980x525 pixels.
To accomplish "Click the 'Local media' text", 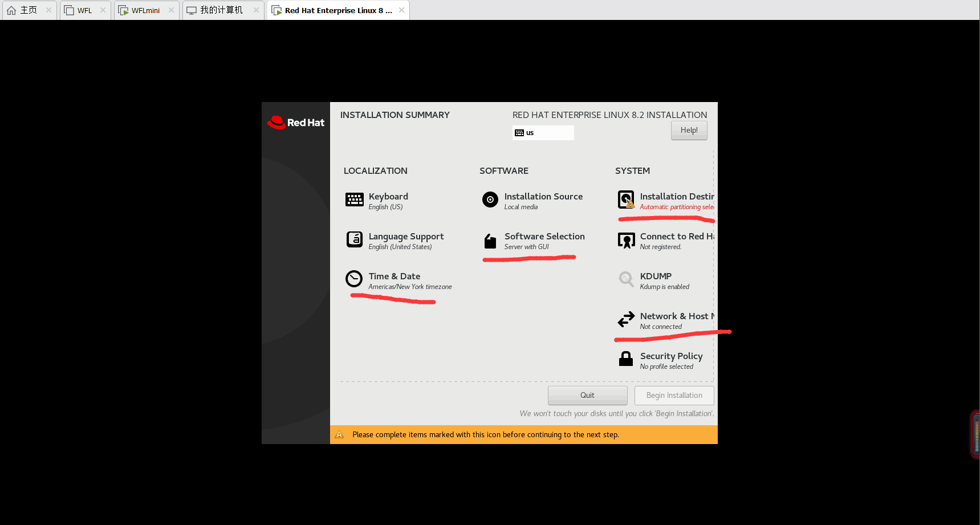I will point(521,207).
